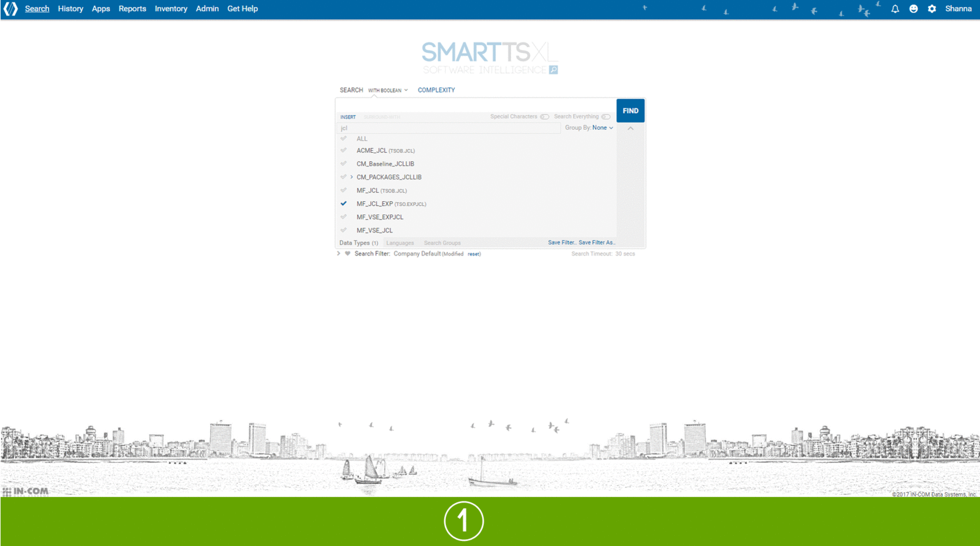Open the History menu
Image resolution: width=980 pixels, height=546 pixels.
click(x=70, y=9)
